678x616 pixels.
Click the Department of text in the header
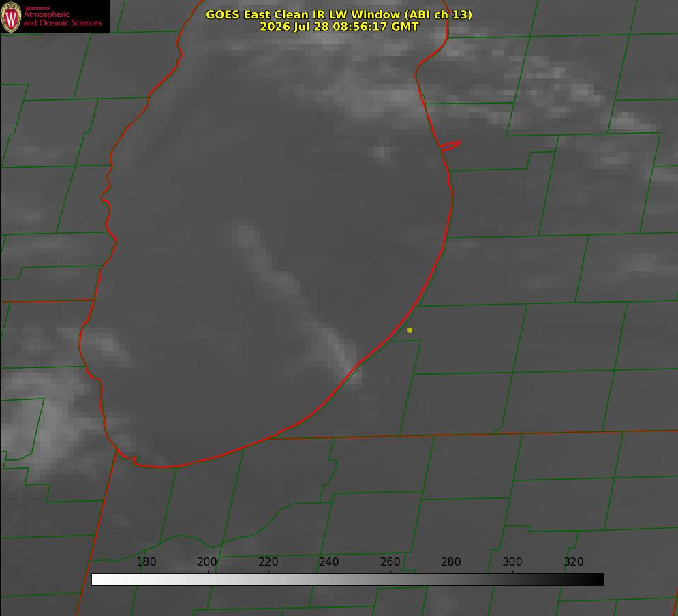37,8
